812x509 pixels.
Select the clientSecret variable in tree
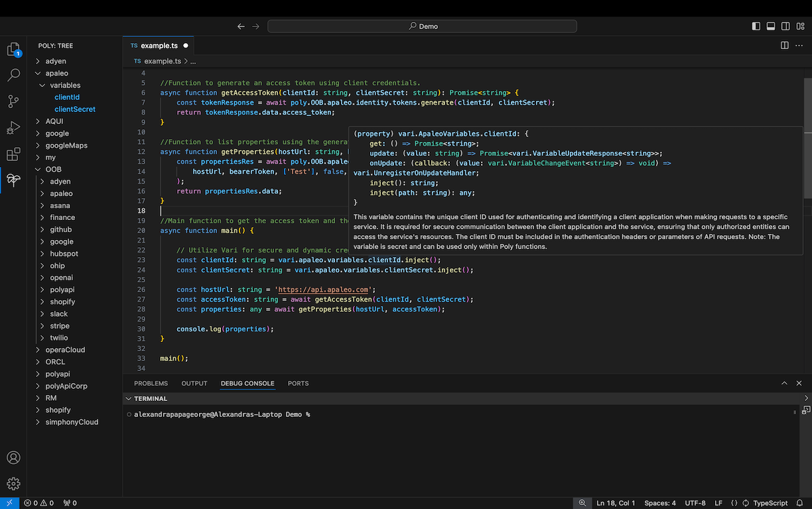tap(75, 109)
